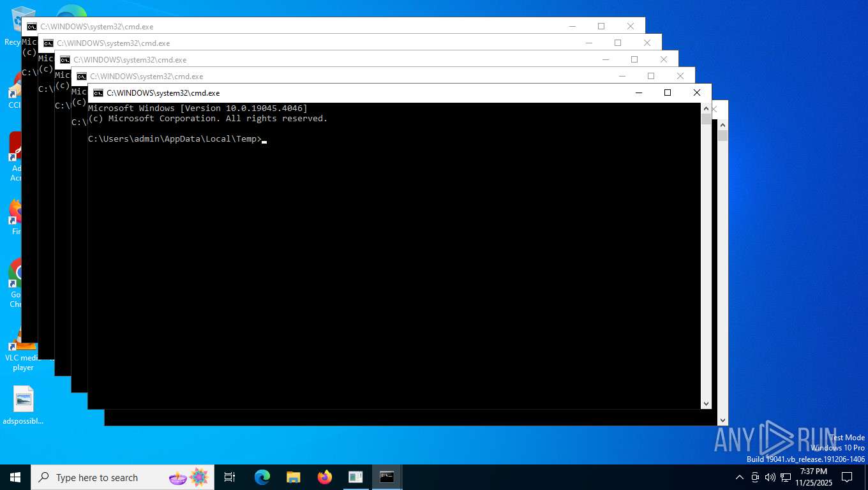Viewport: 868px width, 490px height.
Task: Close the third cmd.exe window
Action: click(664, 59)
